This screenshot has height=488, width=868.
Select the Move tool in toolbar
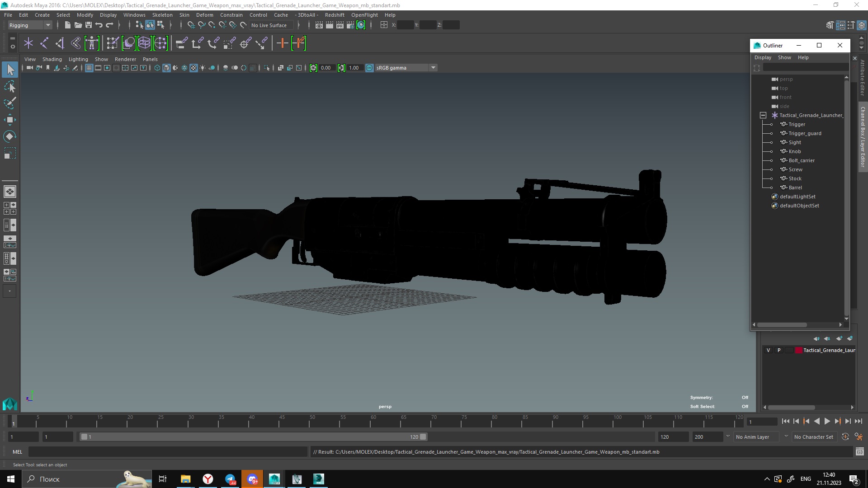[9, 119]
